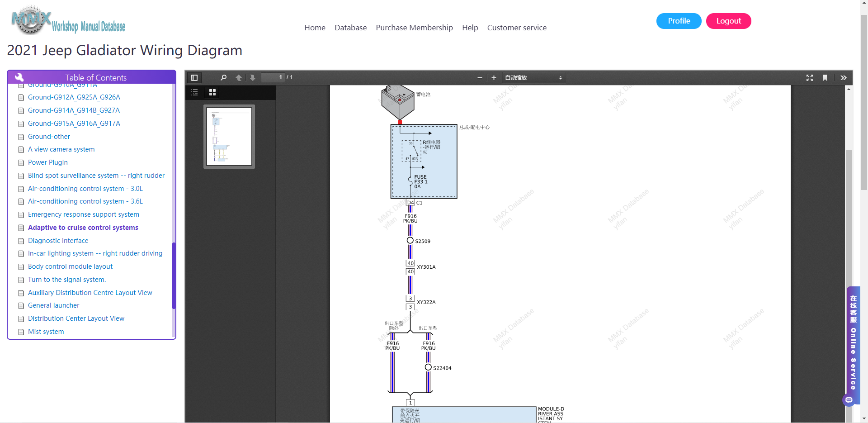The height and width of the screenshot is (423, 868).
Task: Open Ground-other diagram link
Action: point(49,137)
